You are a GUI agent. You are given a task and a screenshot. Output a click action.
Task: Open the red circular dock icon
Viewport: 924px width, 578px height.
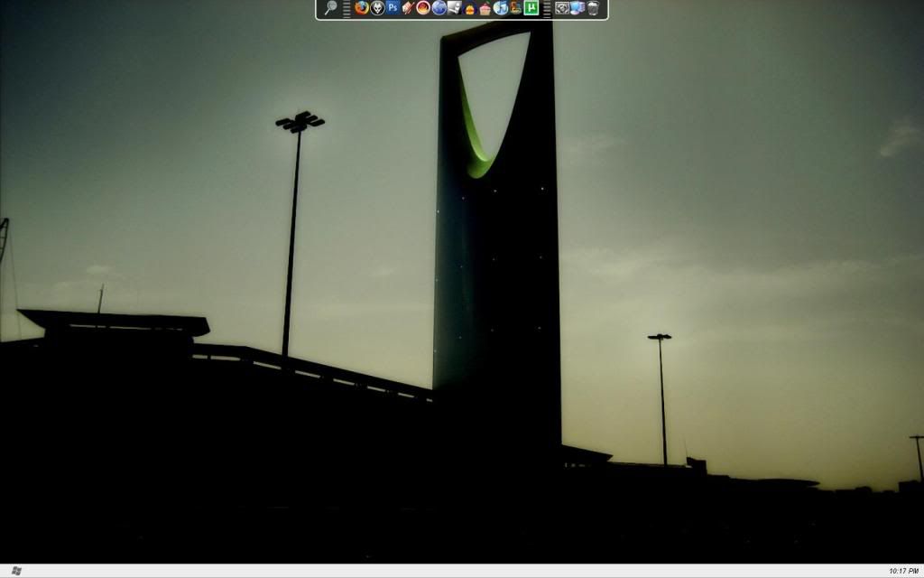point(423,8)
